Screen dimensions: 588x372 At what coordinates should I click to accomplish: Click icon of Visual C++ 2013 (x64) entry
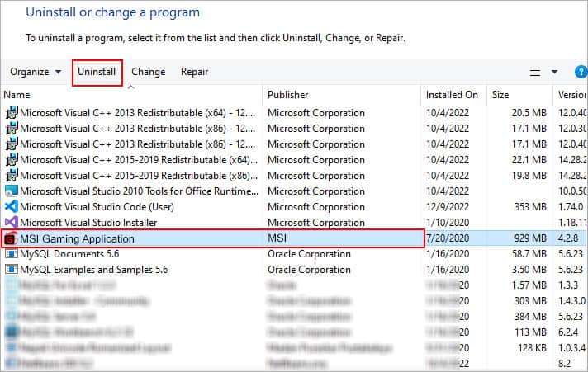click(12, 112)
